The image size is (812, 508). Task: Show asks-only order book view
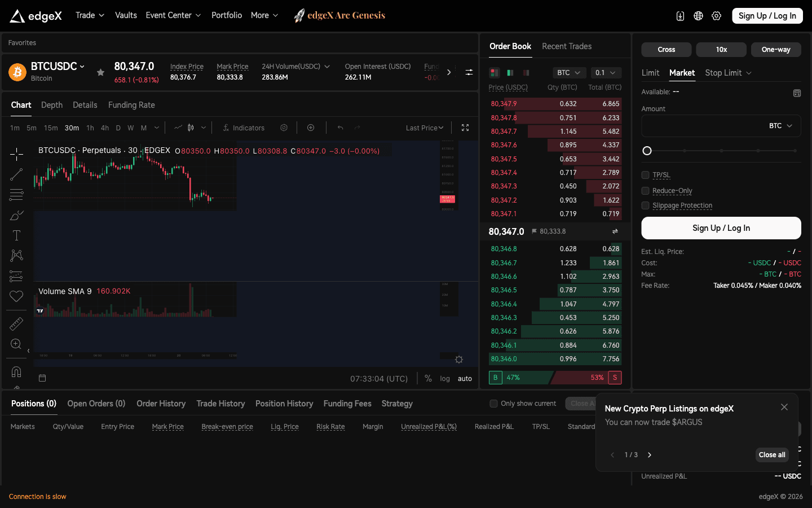click(526, 73)
